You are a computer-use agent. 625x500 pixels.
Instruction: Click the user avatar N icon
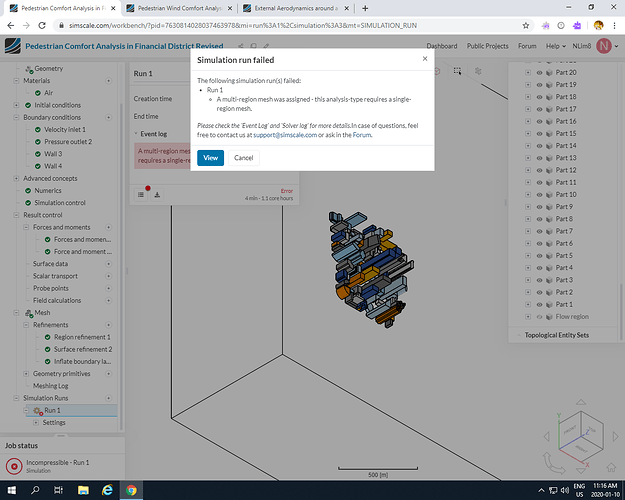click(x=603, y=46)
